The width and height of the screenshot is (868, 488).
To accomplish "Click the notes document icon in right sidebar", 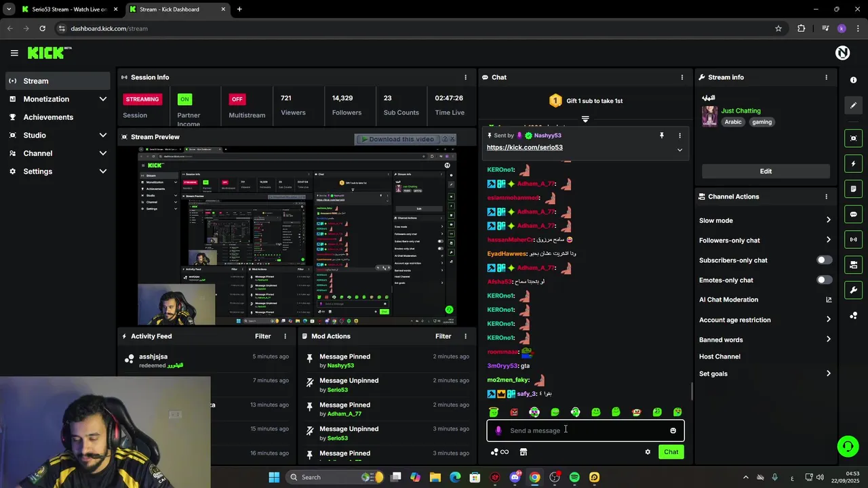I will 853,189.
